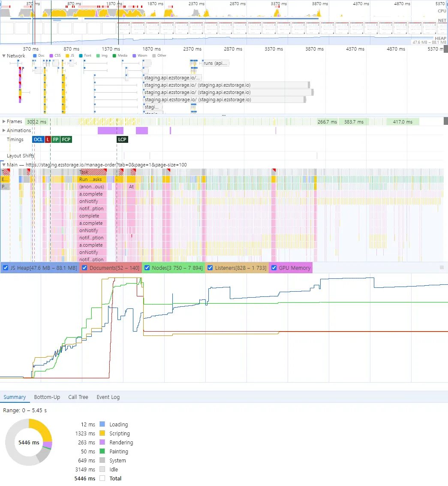448x486 pixels.
Task: Select the FCP timing marker
Action: pos(66,139)
